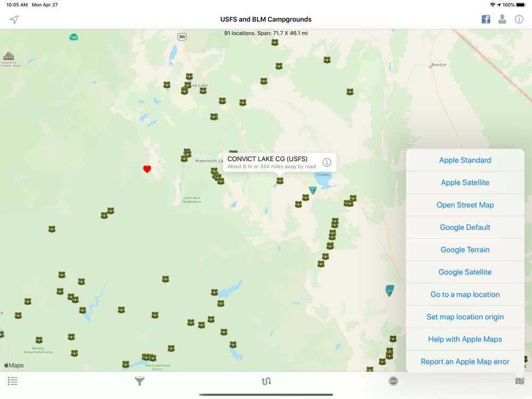Show details for Convict Lake CG callout
This screenshot has width=532, height=399.
pyautogui.click(x=327, y=162)
